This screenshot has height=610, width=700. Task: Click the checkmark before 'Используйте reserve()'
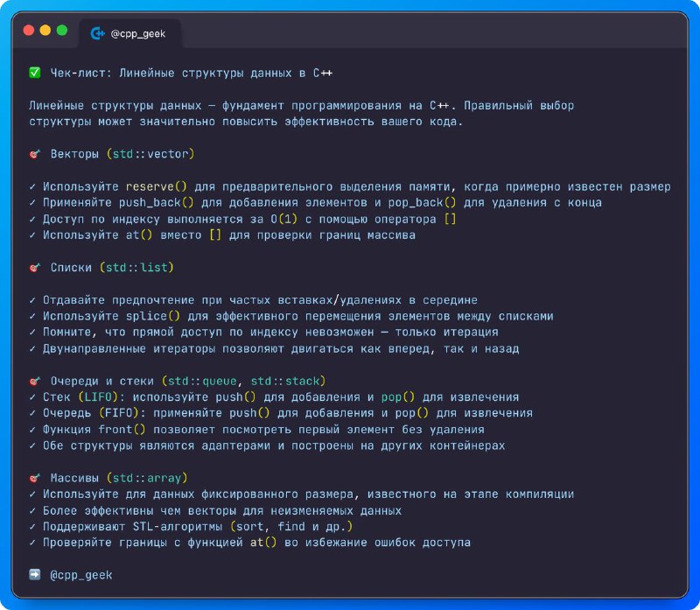click(32, 187)
